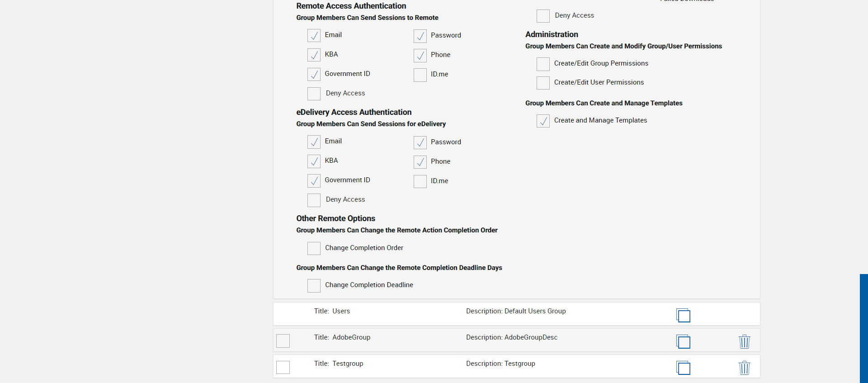Image resolution: width=868 pixels, height=383 pixels.
Task: Copy the Testgroup group using its icon
Action: (x=683, y=368)
